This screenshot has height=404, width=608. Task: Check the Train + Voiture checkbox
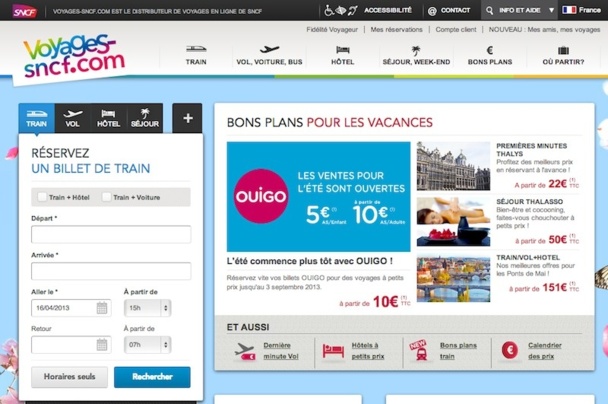(x=106, y=197)
